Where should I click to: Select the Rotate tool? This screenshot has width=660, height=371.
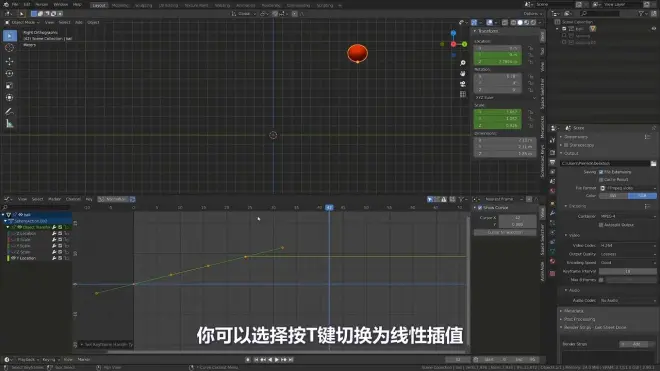pos(9,74)
